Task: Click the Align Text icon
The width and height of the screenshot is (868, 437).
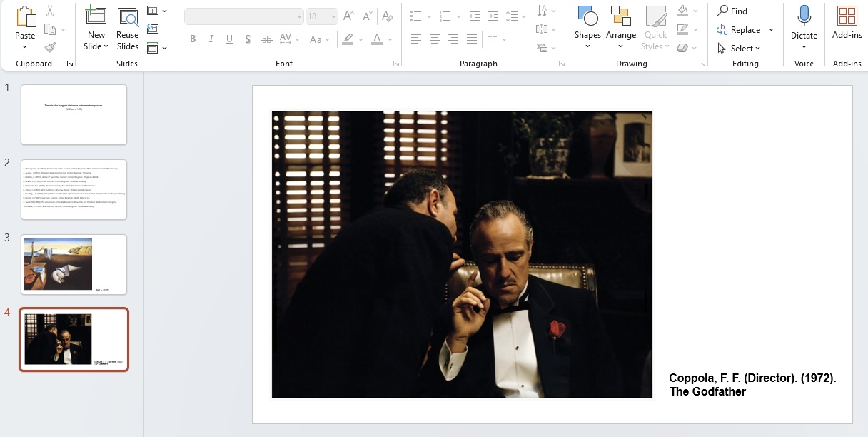Action: [542, 29]
